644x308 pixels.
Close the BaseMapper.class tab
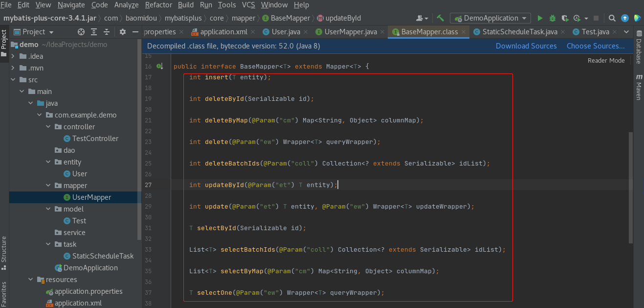[465, 32]
